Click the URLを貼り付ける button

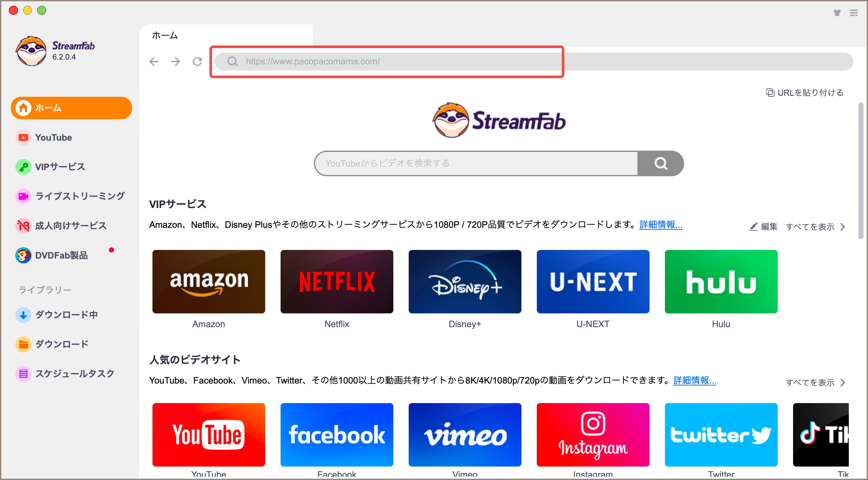[805, 92]
